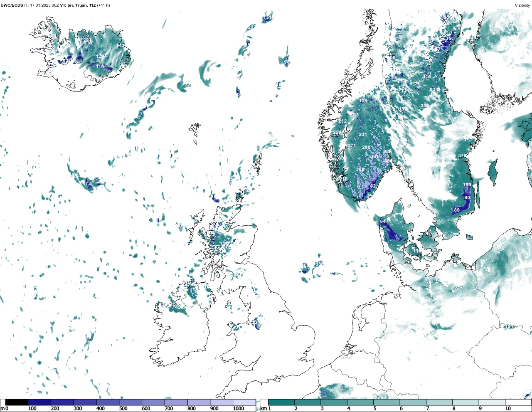
Task: Click map value '290' in Norway
Action: [x=366, y=148]
